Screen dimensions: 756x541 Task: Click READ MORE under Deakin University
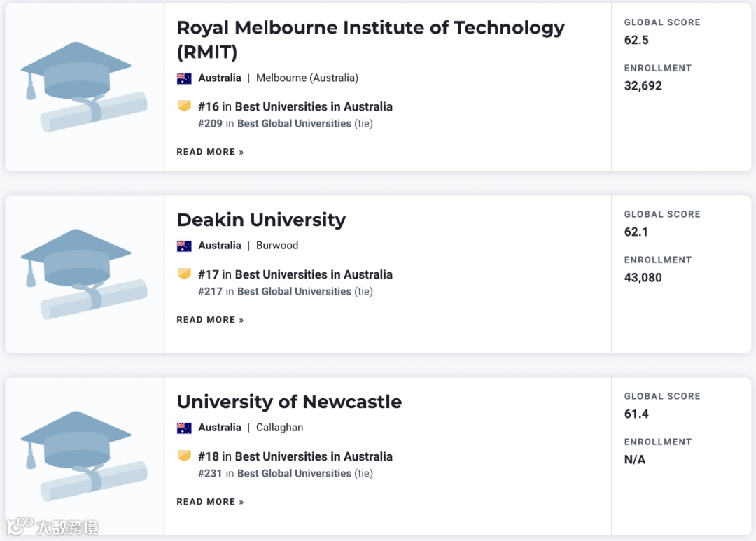(210, 320)
